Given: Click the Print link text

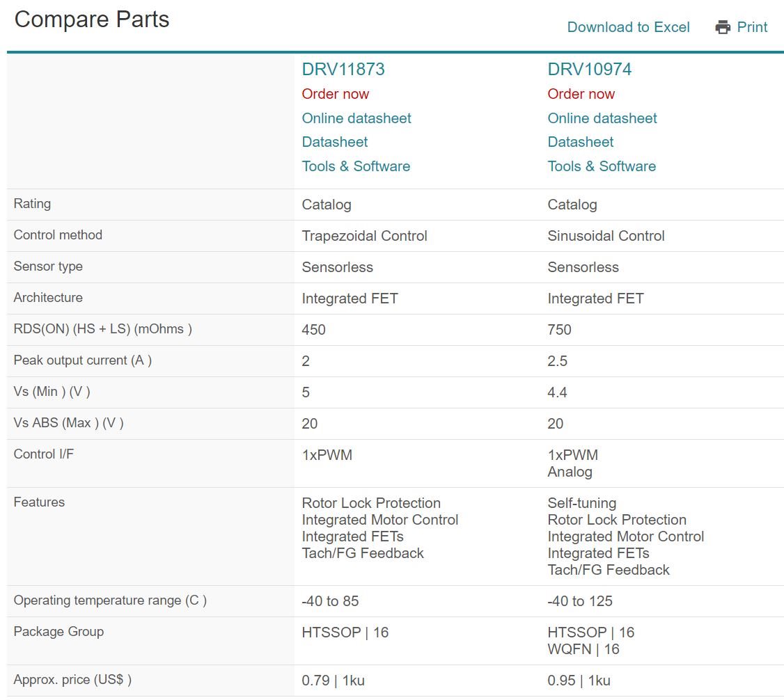Looking at the screenshot, I should [752, 27].
